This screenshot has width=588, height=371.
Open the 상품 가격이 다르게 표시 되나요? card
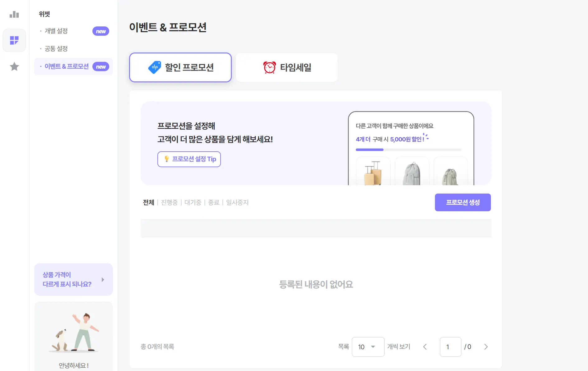73,279
